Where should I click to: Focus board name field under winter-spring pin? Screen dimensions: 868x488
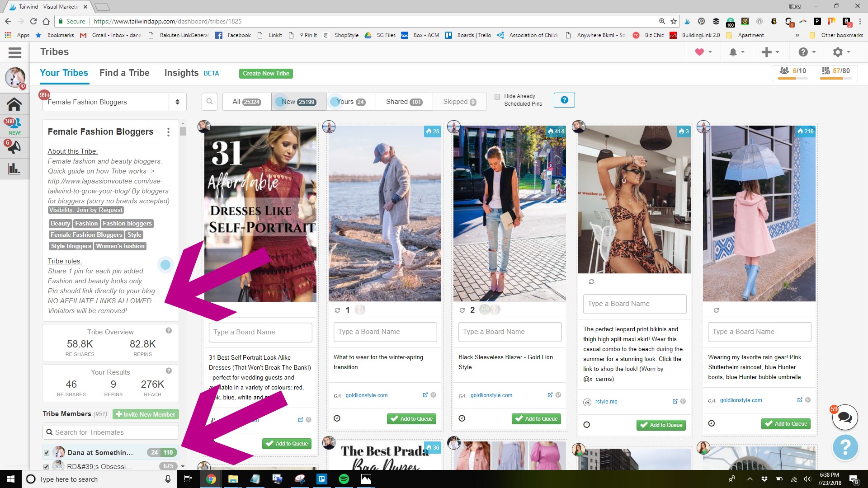[x=385, y=332]
